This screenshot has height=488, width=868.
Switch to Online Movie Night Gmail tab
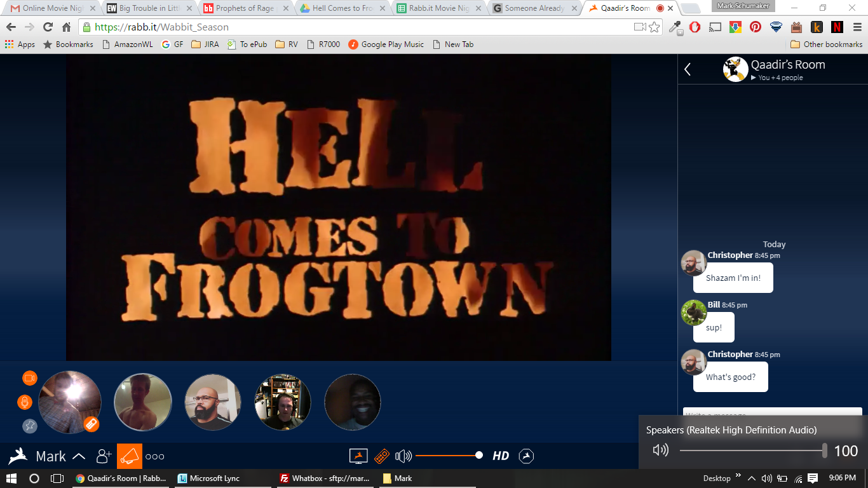[53, 8]
